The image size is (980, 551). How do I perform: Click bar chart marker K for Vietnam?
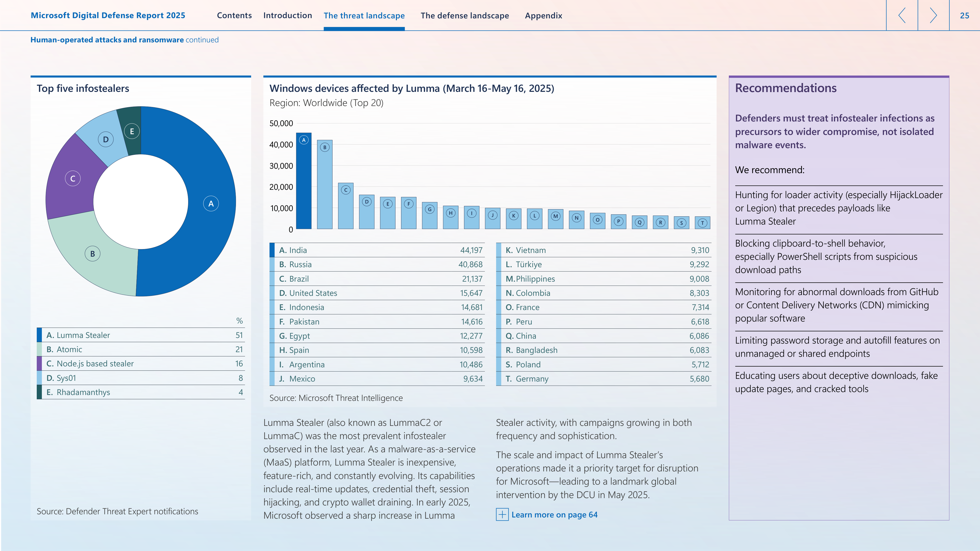[x=514, y=216]
